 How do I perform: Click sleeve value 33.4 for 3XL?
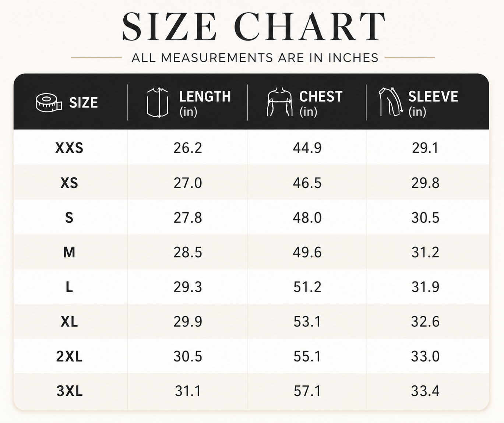click(425, 391)
